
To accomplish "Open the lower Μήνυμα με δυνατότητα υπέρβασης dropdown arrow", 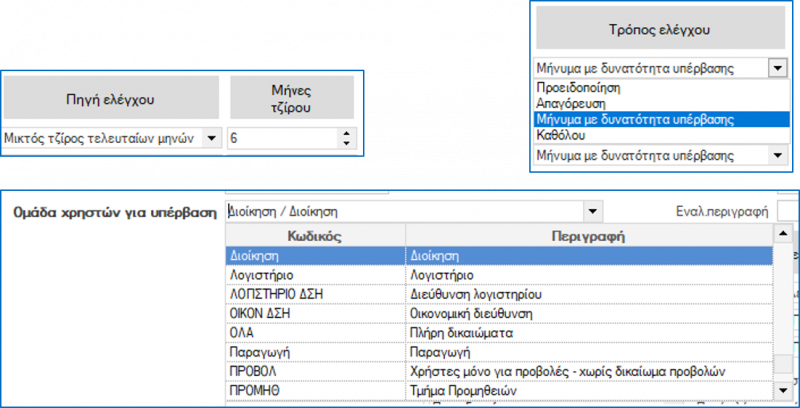I will pos(777,155).
